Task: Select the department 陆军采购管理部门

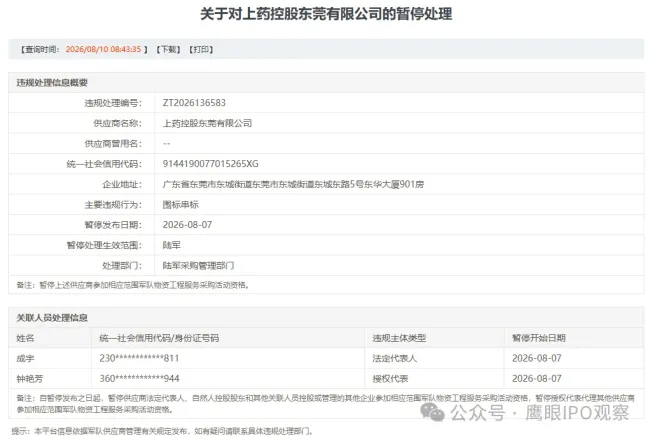Action: point(198,265)
